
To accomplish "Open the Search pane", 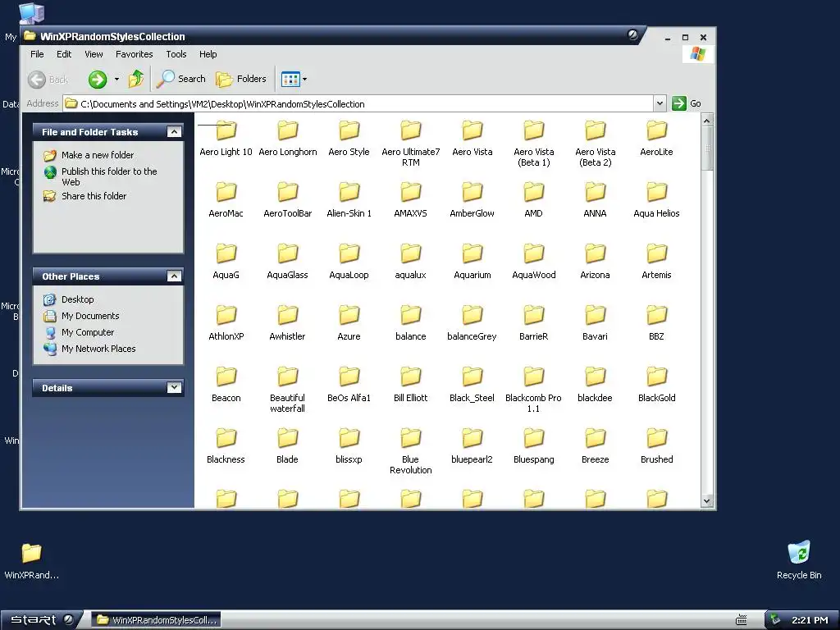I will tap(181, 80).
